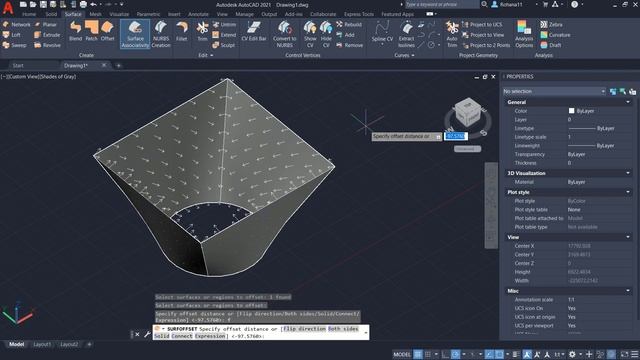Click the Blend surface tool
640x360 pixels.
click(76, 31)
